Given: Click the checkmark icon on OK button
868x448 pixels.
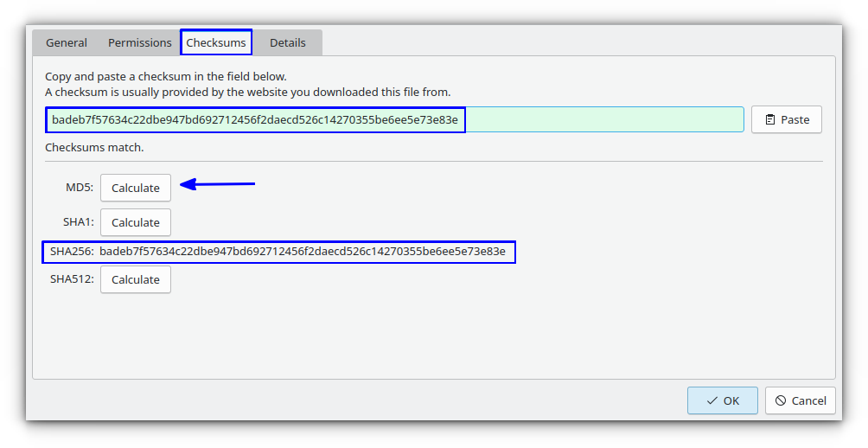Looking at the screenshot, I should 712,400.
